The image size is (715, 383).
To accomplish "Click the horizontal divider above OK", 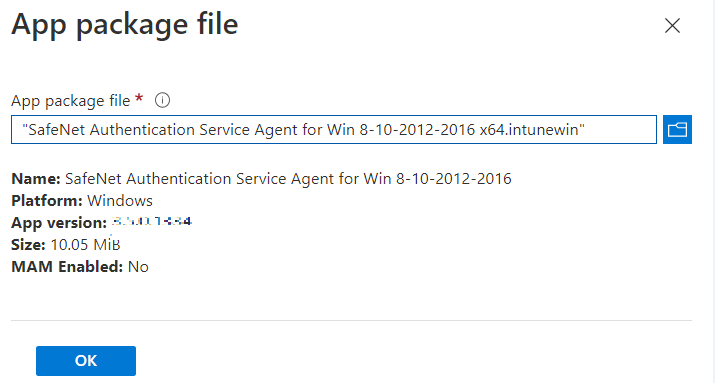I will [352, 321].
